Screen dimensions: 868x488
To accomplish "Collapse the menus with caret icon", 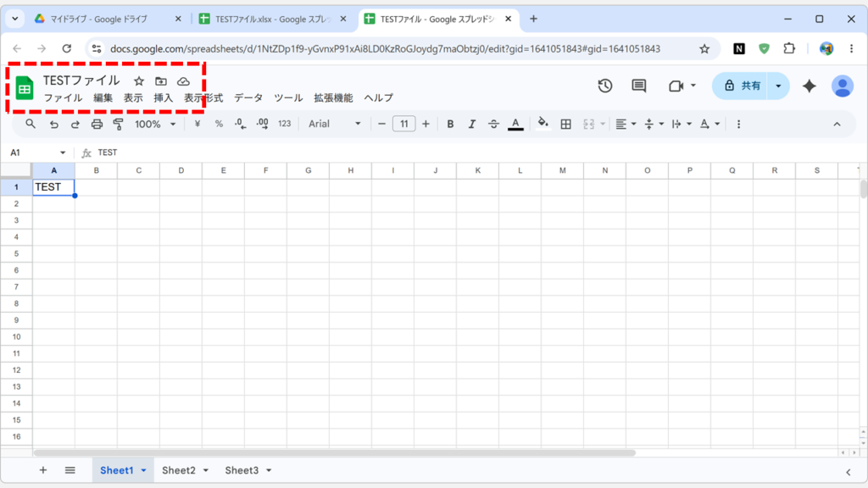I will pyautogui.click(x=837, y=124).
